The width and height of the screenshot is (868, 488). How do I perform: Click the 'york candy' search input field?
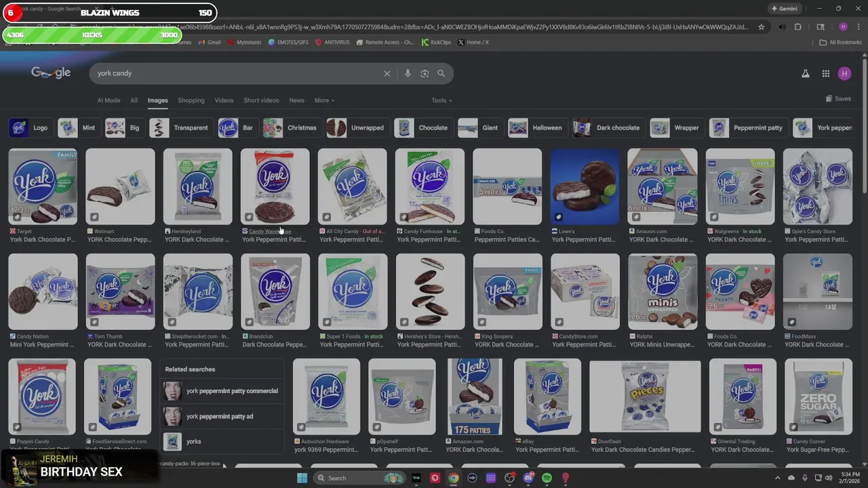coord(237,73)
